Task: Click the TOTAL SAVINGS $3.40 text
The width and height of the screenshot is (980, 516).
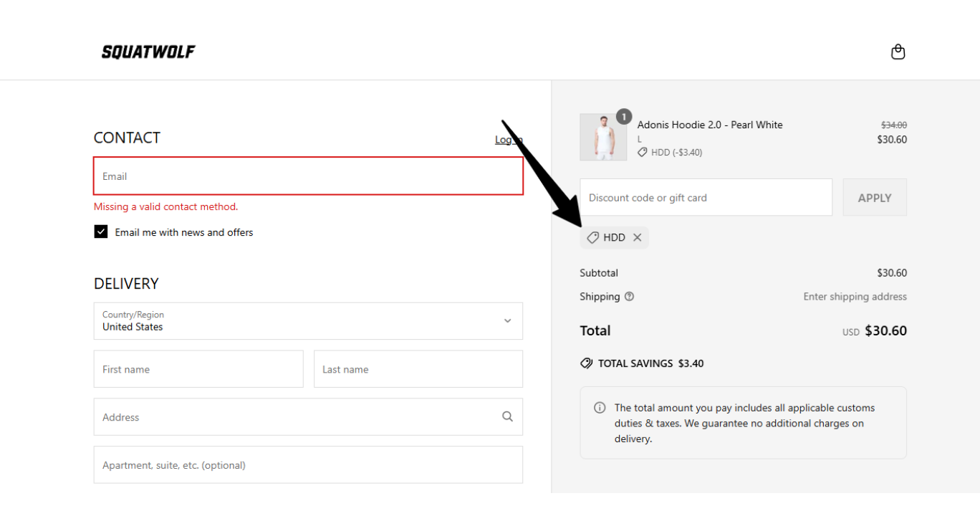Action: pyautogui.click(x=651, y=363)
